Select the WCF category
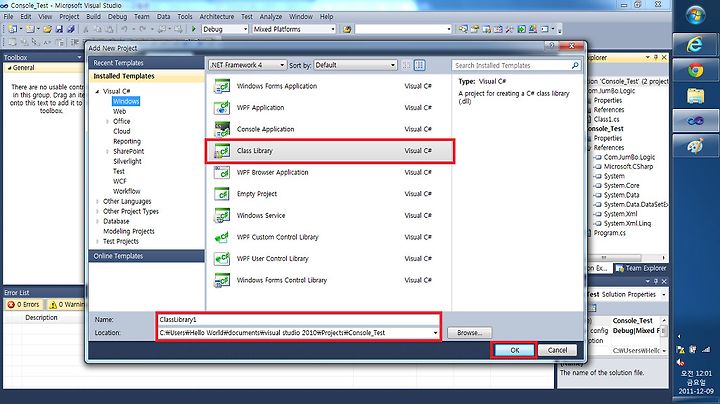Viewport: 720px width, 404px height. (119, 181)
